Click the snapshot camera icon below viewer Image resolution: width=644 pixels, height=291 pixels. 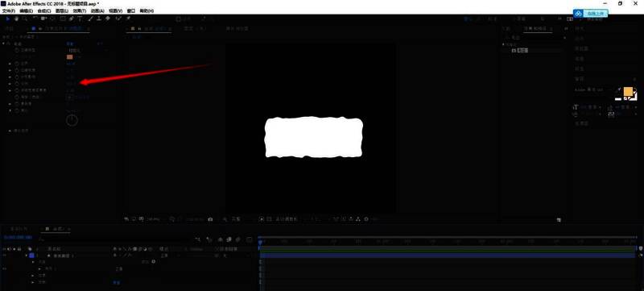point(211,219)
